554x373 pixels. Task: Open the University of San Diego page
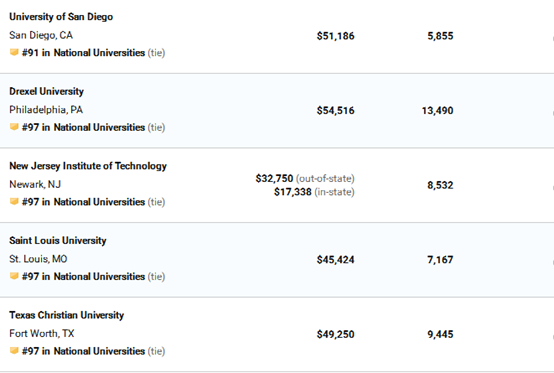(x=61, y=17)
